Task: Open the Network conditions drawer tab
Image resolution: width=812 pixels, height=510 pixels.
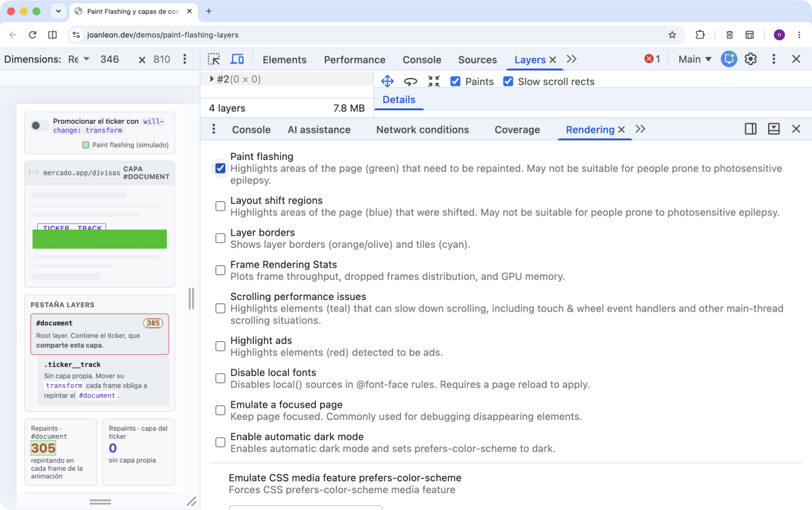Action: (x=422, y=129)
